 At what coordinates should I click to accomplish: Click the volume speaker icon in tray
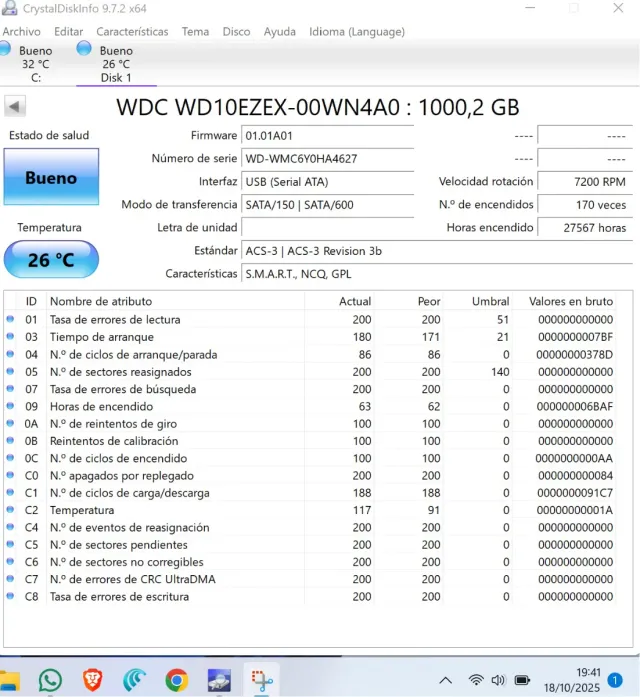coord(498,680)
